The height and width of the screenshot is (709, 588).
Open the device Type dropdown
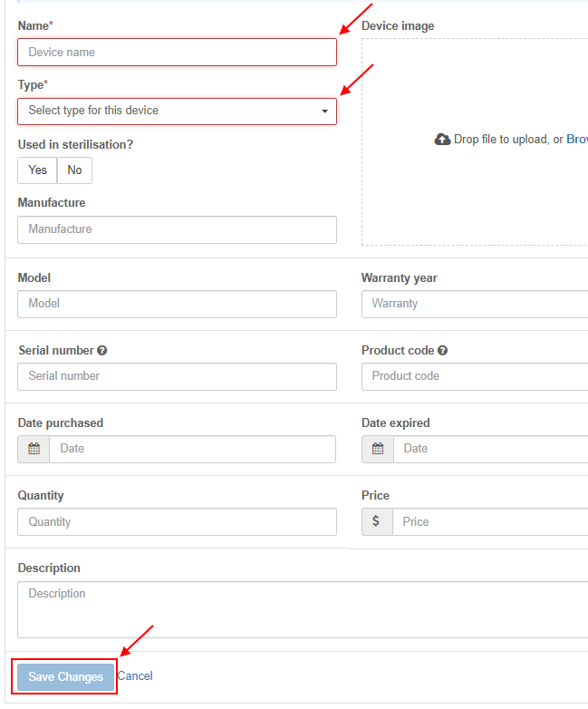(178, 112)
